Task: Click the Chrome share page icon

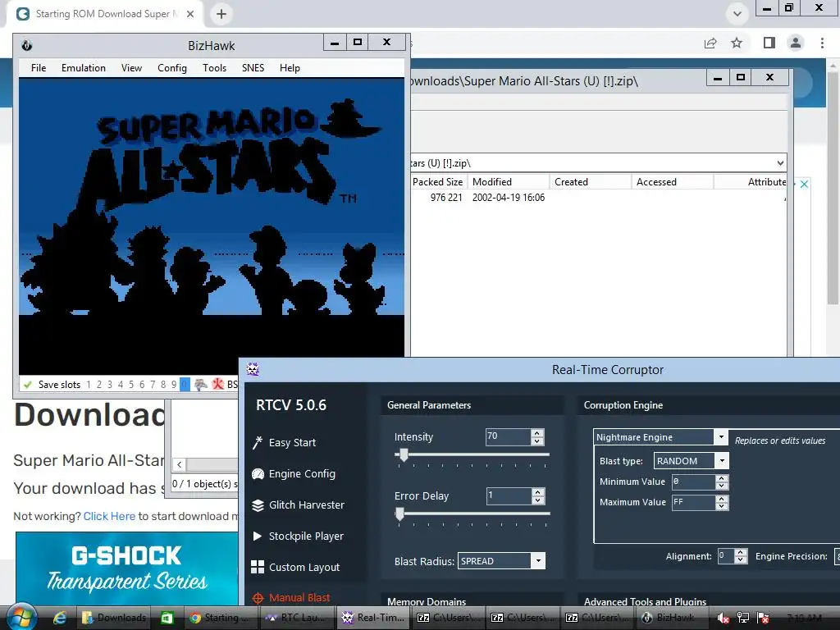Action: [710, 43]
